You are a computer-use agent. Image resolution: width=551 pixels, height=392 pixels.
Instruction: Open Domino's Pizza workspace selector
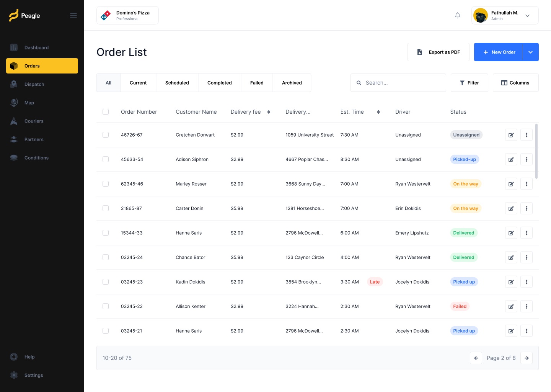[x=127, y=15]
